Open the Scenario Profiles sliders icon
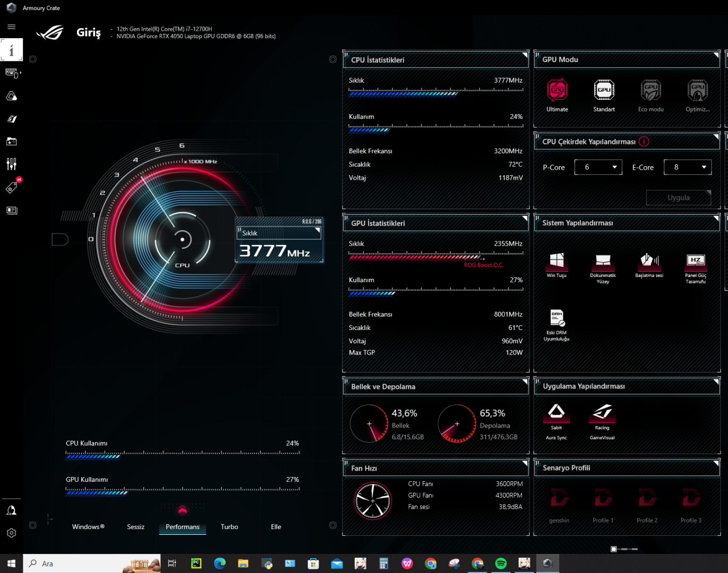The height and width of the screenshot is (573, 728). point(11,164)
